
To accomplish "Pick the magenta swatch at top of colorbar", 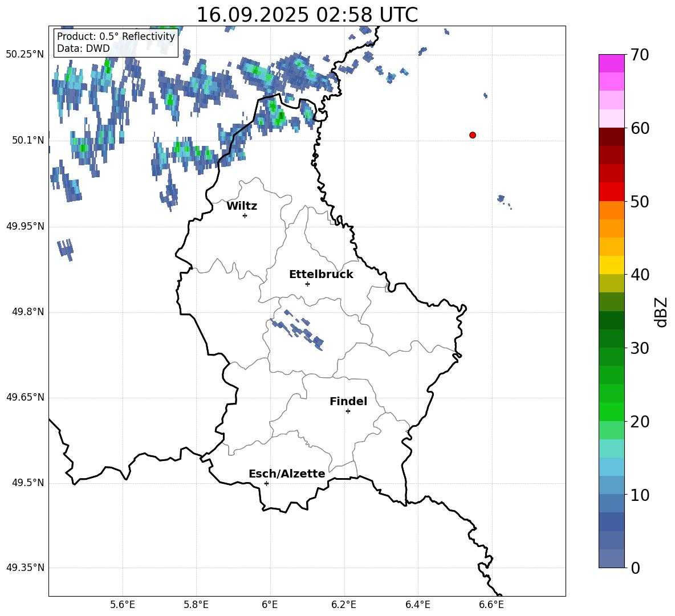I will (x=612, y=63).
